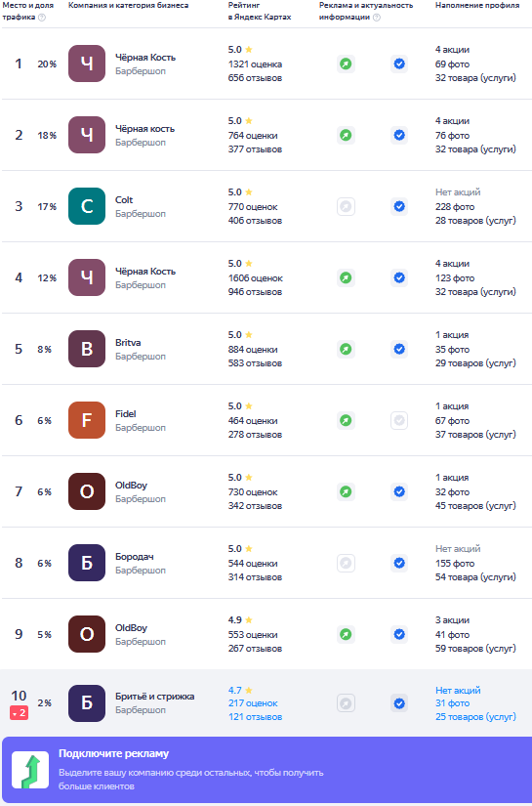532x806 pixels.
Task: Click green advertising icon in Britva row
Action: 347,349
